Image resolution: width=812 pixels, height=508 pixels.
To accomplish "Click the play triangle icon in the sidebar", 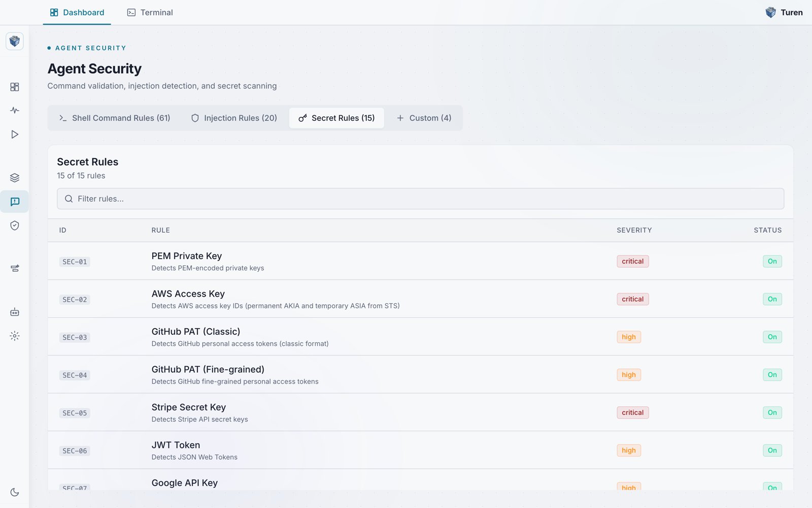I will click(x=15, y=134).
